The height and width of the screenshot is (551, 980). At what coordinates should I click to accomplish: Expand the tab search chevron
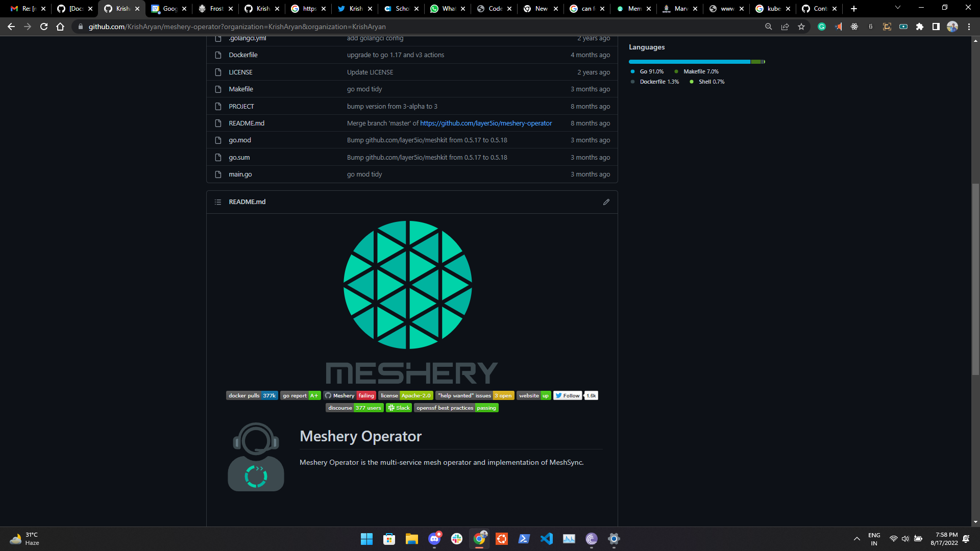(x=897, y=8)
